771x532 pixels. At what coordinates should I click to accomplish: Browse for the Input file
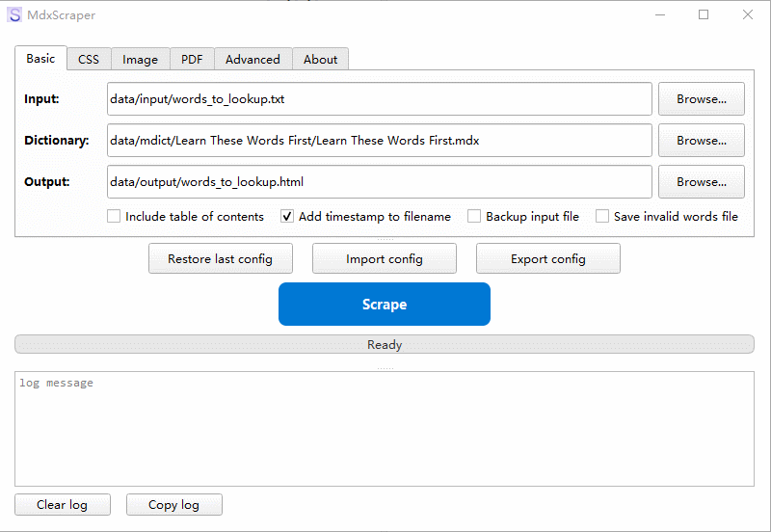(x=701, y=99)
